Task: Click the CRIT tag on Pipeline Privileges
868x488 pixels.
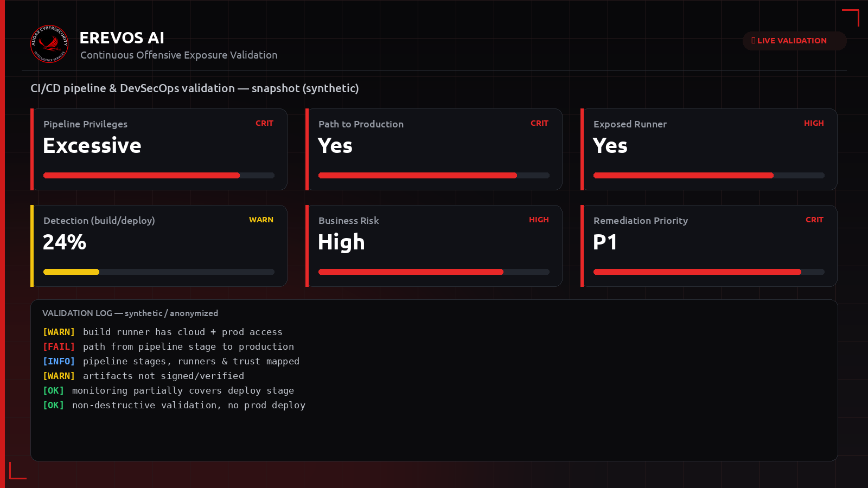Action: 265,124
